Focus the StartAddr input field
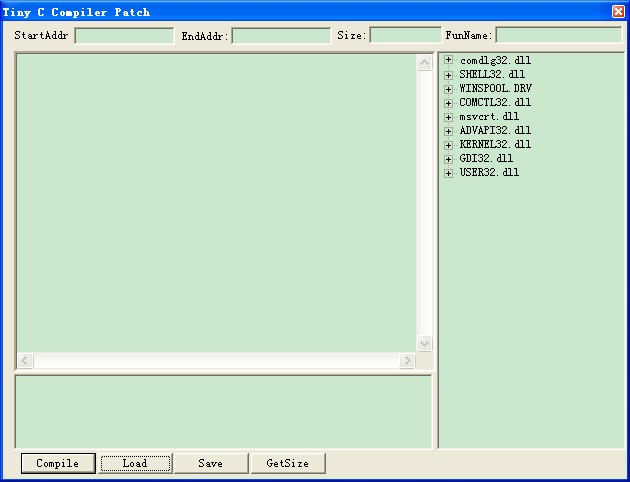630x482 pixels. click(x=125, y=36)
